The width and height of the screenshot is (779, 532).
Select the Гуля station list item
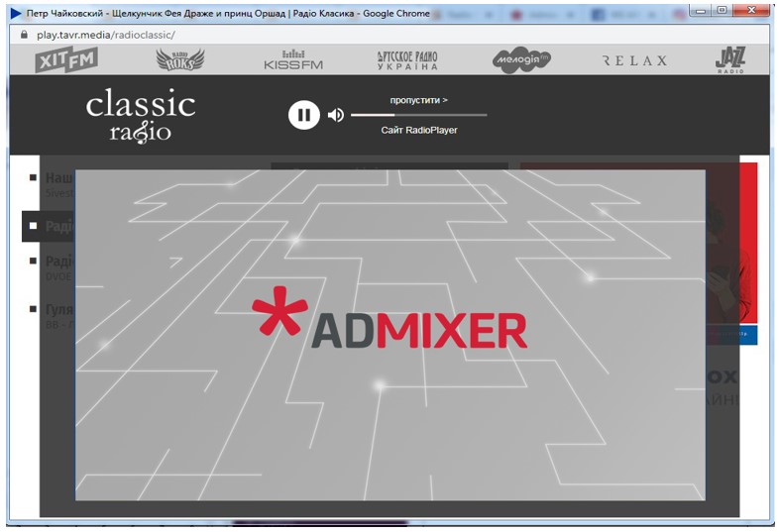click(x=52, y=316)
